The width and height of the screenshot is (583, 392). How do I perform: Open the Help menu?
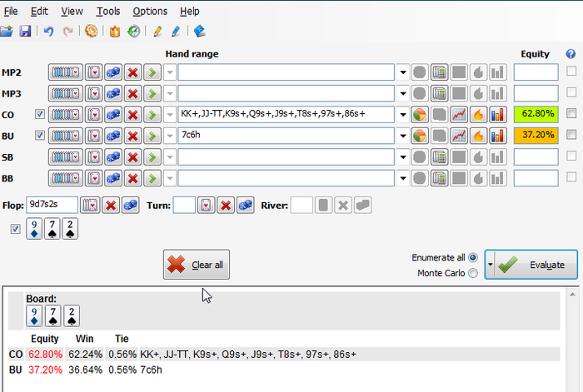(x=190, y=12)
